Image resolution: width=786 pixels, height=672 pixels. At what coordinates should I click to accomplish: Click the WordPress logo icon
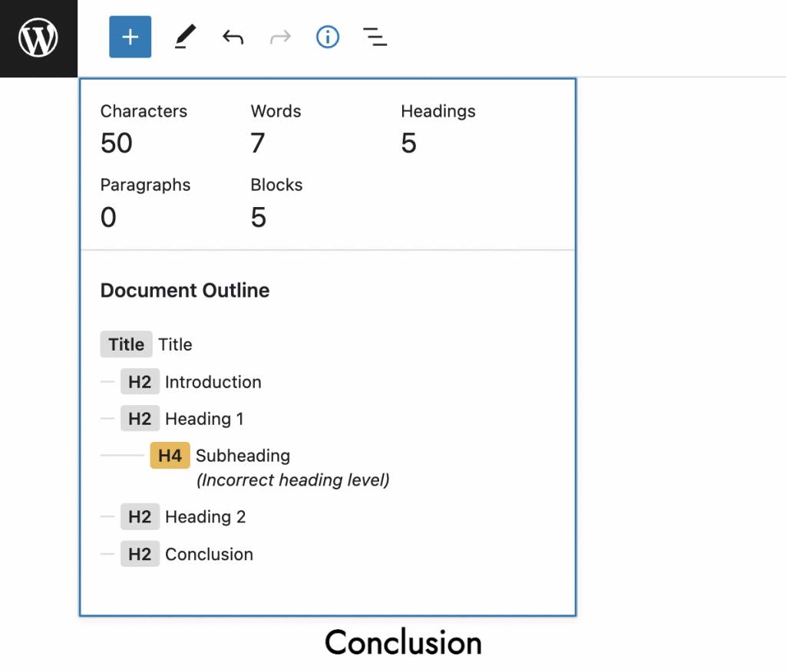(38, 38)
